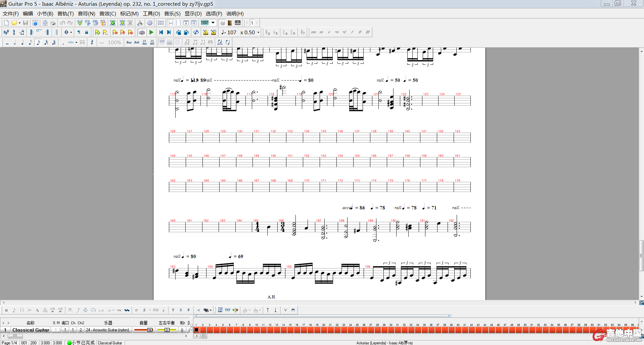644x345 pixels.
Task: Open the 音轨(T) track menu
Action: click(65, 13)
